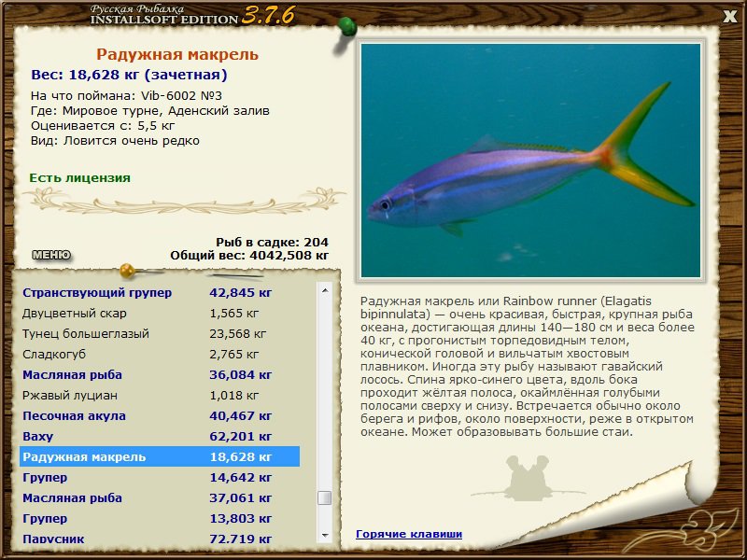Click the Русская Рыбалка 3.7.6 logo
The image size is (747, 560).
[x=192, y=15]
